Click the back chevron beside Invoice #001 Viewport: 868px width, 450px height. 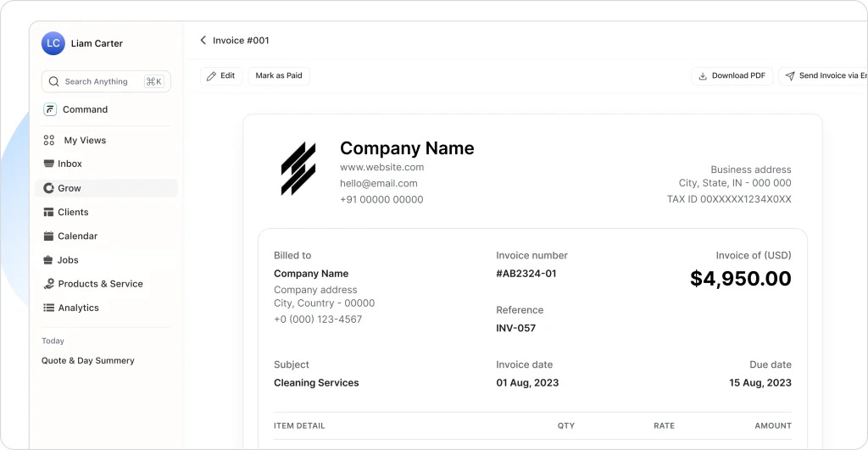point(203,40)
